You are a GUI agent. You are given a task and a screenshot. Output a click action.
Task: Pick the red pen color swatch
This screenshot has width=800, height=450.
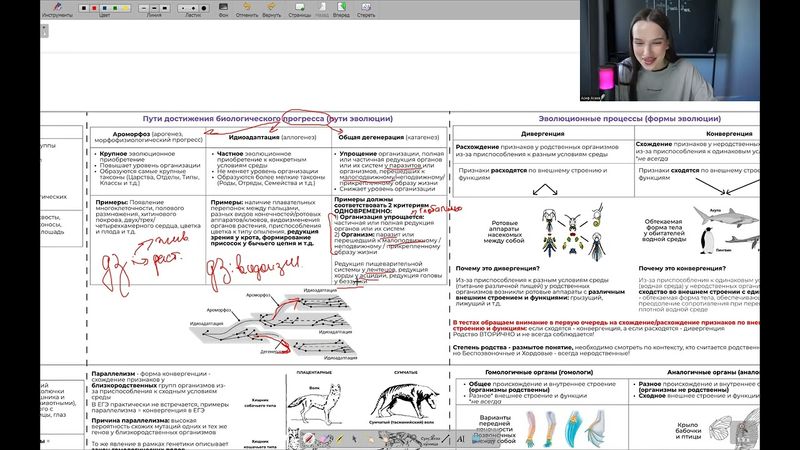click(95, 8)
